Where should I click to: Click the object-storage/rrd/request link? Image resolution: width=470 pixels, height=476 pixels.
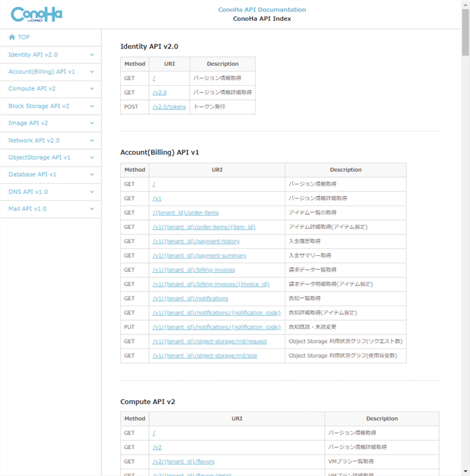(x=209, y=341)
